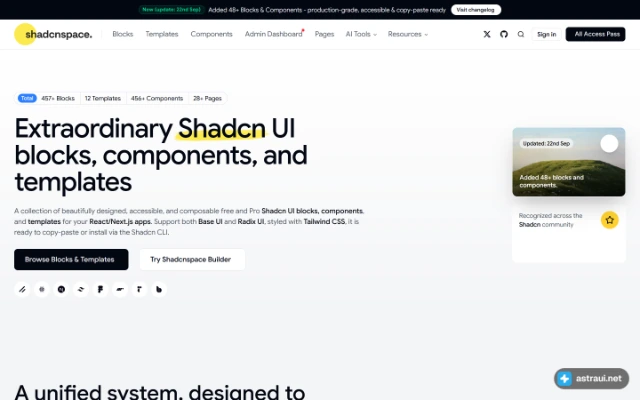Click the Tailwind CSS wave icon

point(81,289)
